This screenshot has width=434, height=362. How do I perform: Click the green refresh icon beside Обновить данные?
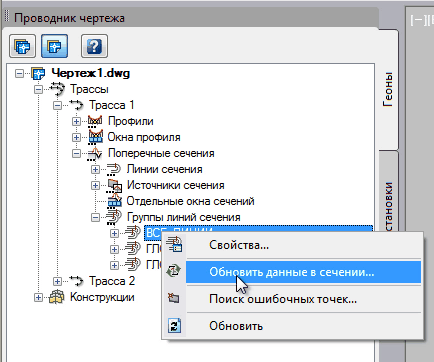coord(174,270)
